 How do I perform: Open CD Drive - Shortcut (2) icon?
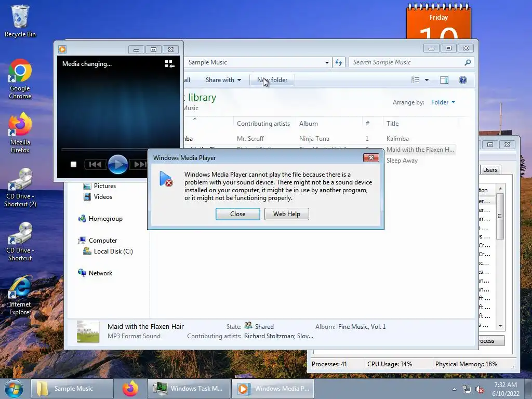(20, 188)
